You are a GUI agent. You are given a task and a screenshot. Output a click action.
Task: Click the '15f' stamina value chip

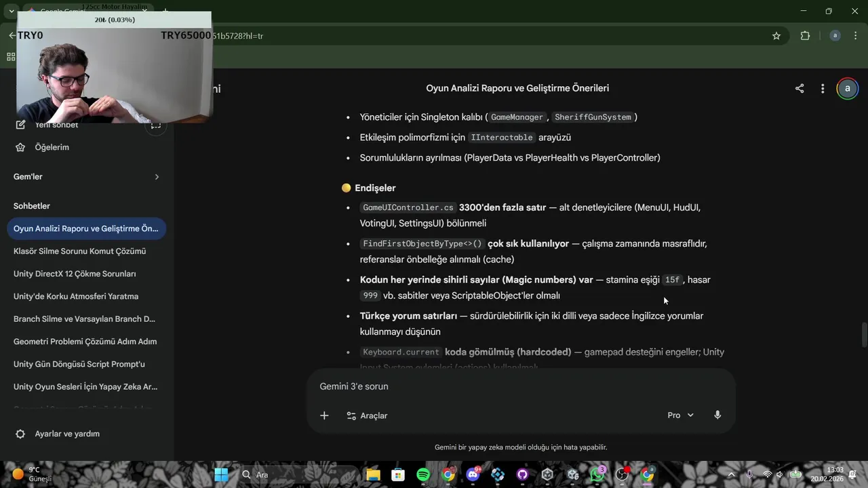coord(672,280)
